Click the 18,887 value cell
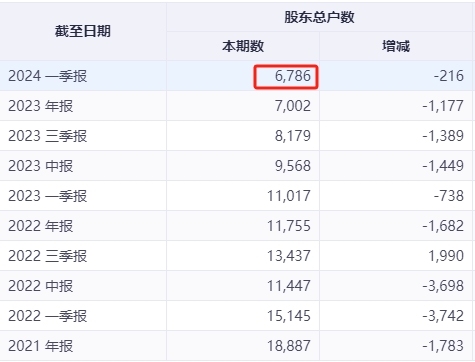 (x=289, y=346)
